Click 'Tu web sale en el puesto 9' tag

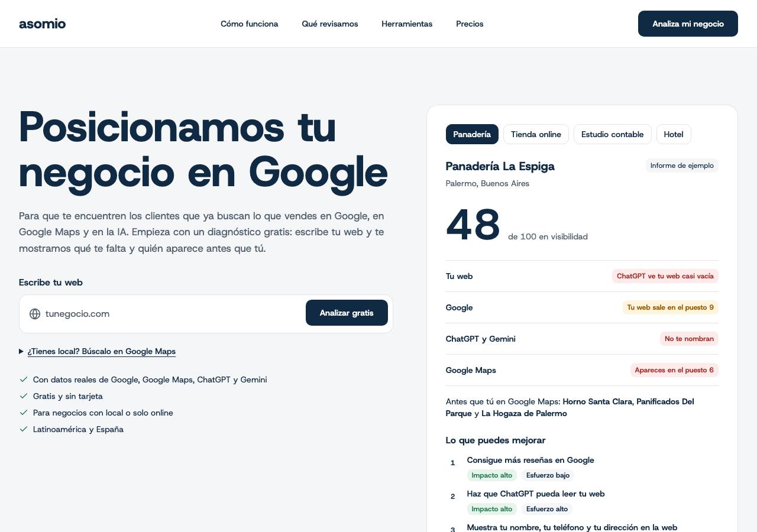click(670, 307)
